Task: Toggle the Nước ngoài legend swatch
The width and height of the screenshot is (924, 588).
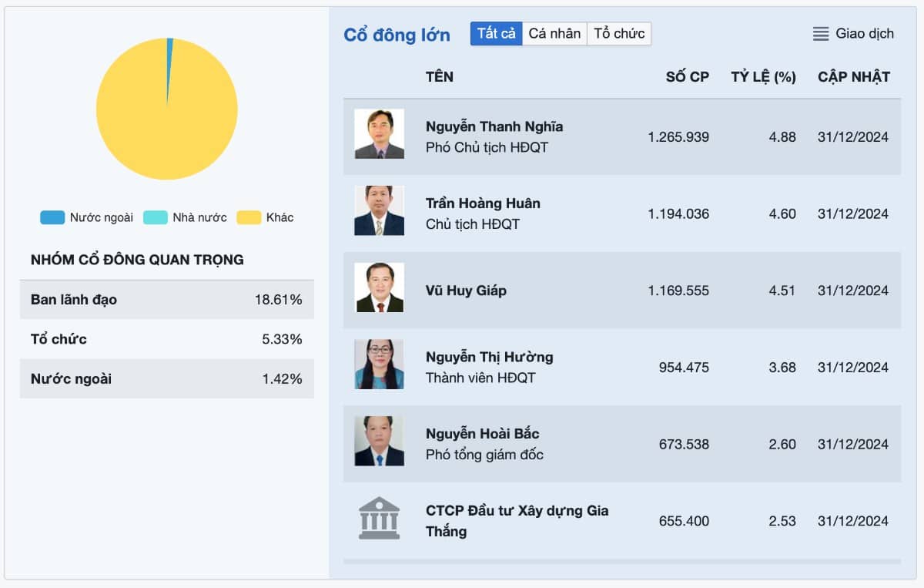Action: tap(51, 217)
